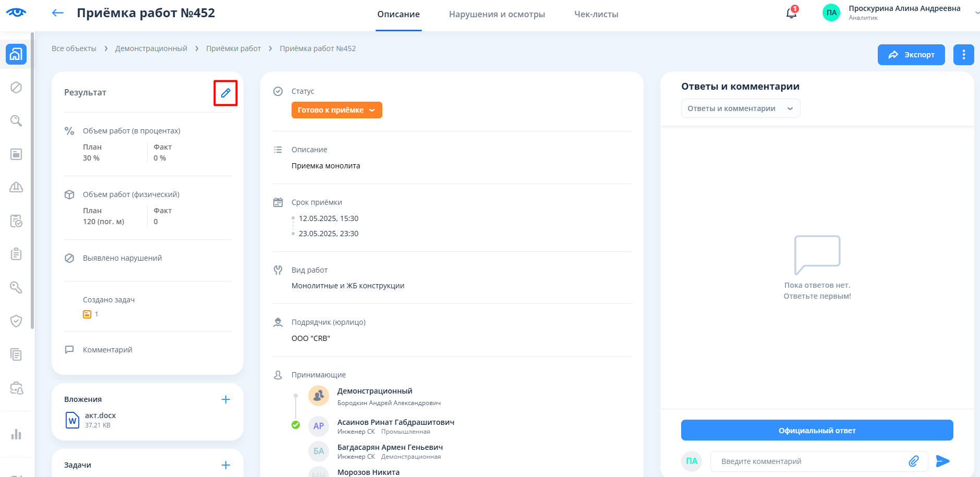Switch to the Чек-листы tab
This screenshot has height=477, width=980.
[x=596, y=15]
